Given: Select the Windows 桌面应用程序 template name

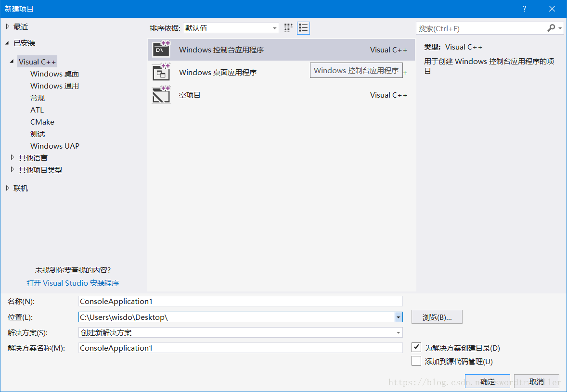Looking at the screenshot, I should click(218, 72).
